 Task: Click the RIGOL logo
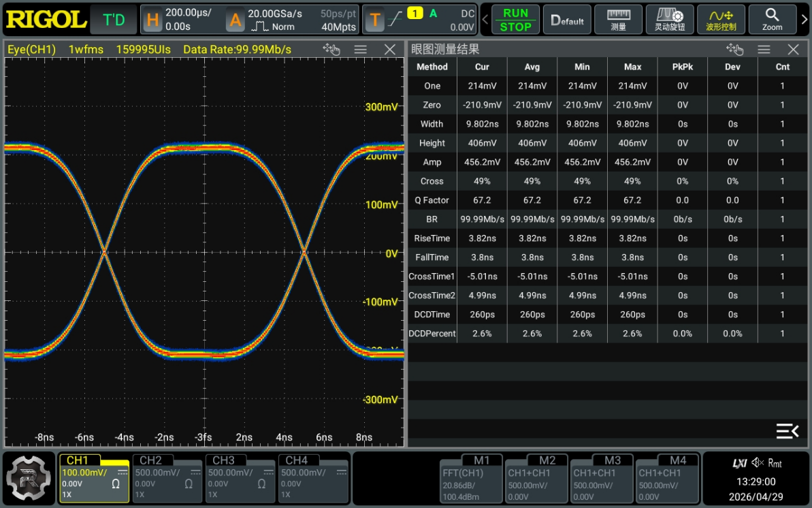[46, 20]
